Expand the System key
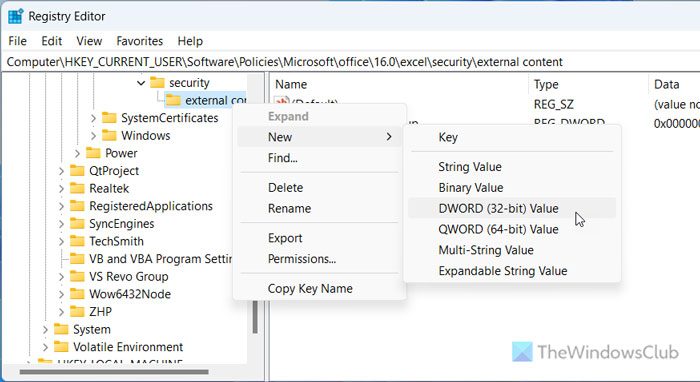 [45, 330]
